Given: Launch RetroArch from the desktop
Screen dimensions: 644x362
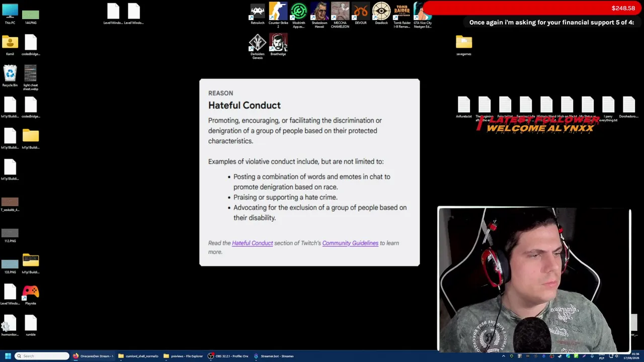Looking at the screenshot, I should pos(258,14).
